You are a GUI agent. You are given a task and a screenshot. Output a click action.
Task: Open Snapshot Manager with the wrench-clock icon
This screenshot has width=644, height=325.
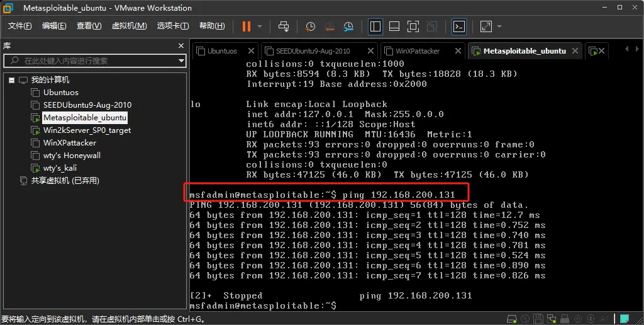click(348, 26)
